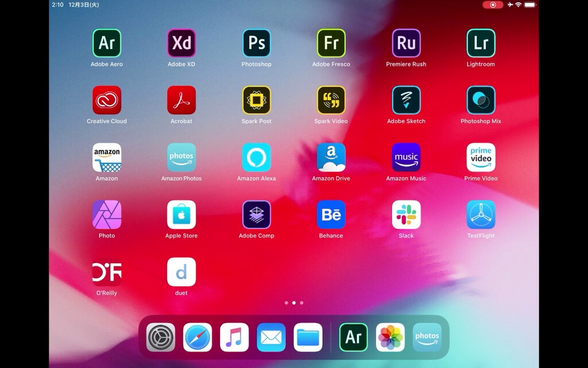Open the O'Reilly app

[x=106, y=272]
